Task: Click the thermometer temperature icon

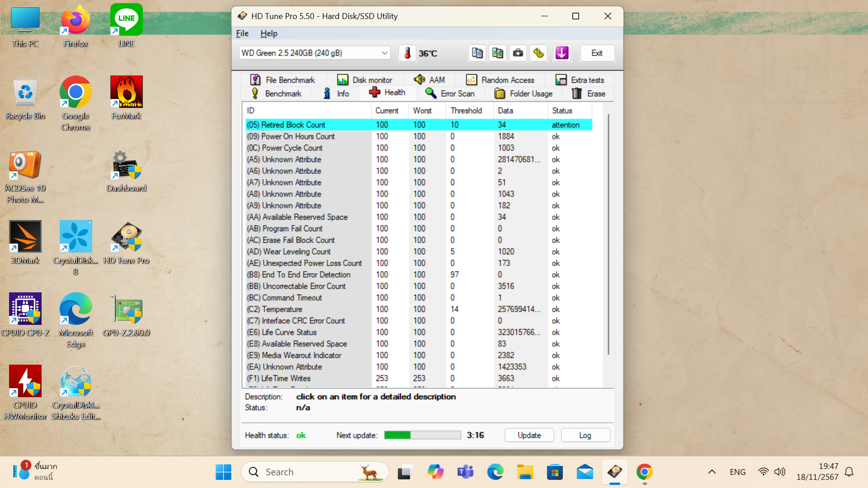Action: coord(407,53)
